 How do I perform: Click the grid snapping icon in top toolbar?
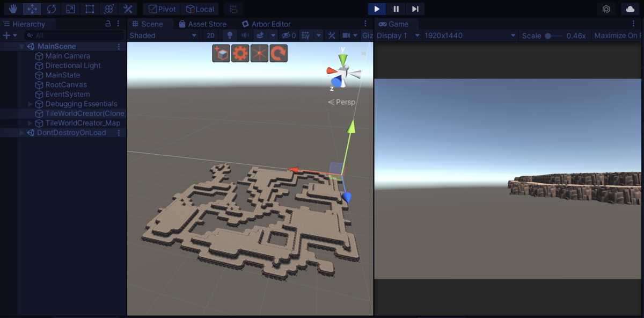233,9
